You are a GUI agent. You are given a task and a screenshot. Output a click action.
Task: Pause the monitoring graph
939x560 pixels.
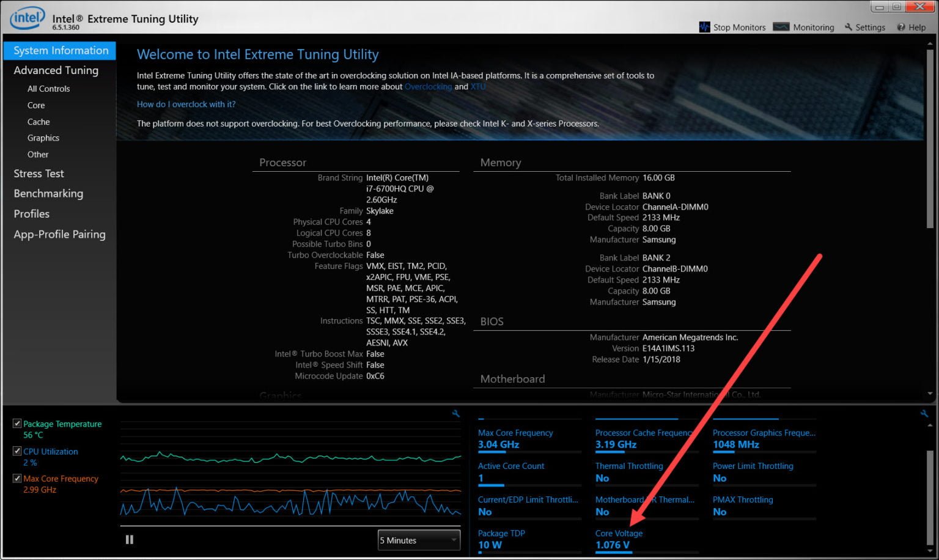129,539
